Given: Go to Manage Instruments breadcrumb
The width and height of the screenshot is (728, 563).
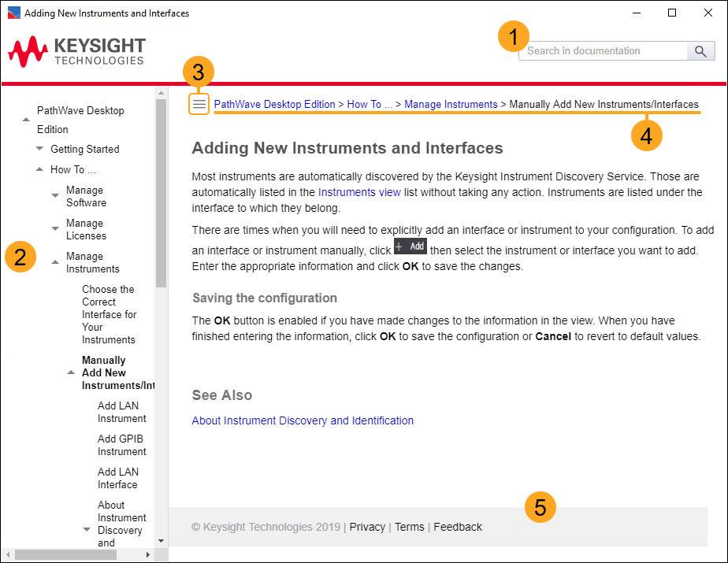Looking at the screenshot, I should [451, 104].
